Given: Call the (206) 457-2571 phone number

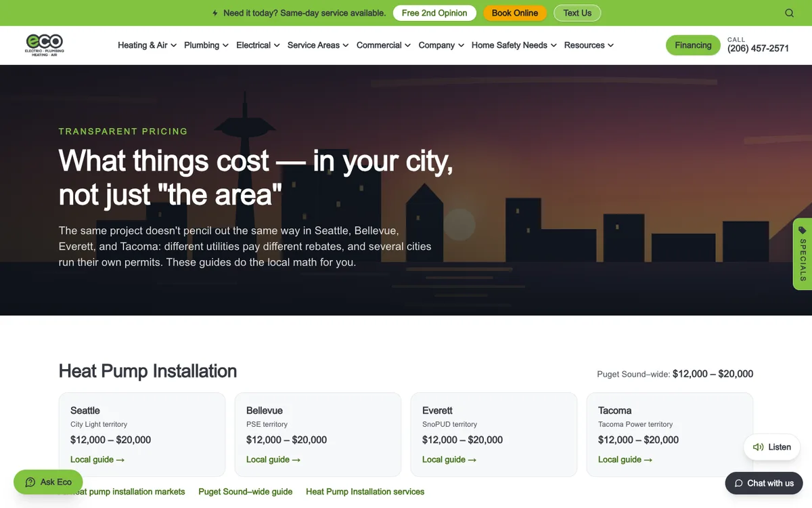Looking at the screenshot, I should (x=758, y=49).
